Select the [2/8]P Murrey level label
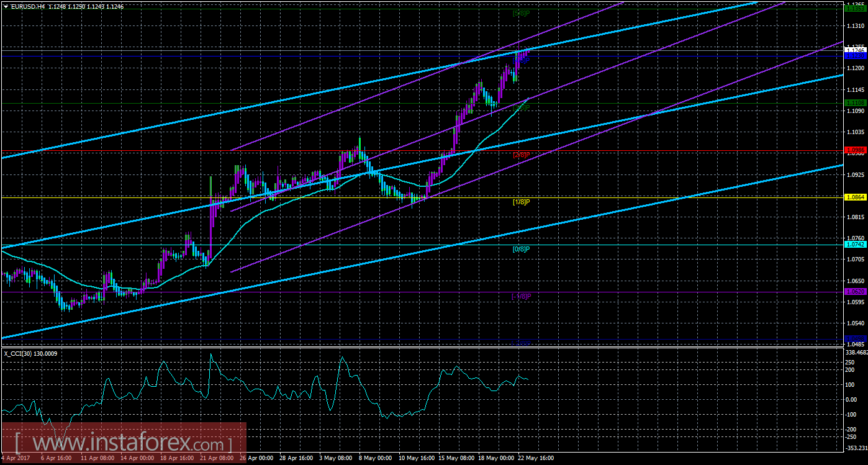 pos(521,155)
